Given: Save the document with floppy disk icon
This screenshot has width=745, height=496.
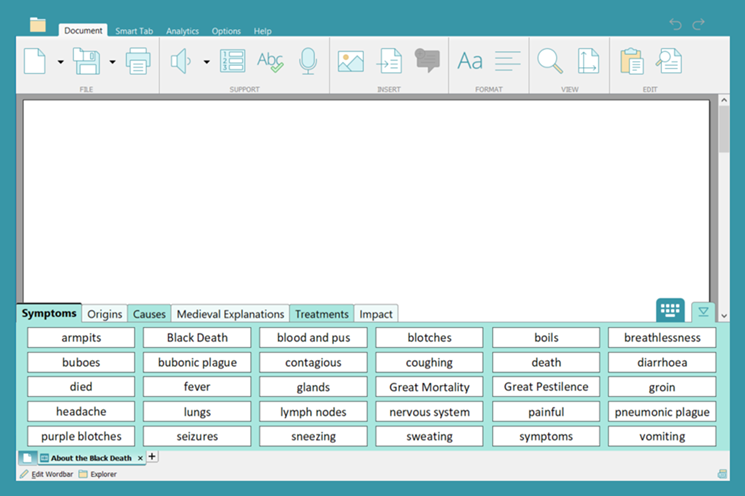Looking at the screenshot, I should [x=86, y=61].
